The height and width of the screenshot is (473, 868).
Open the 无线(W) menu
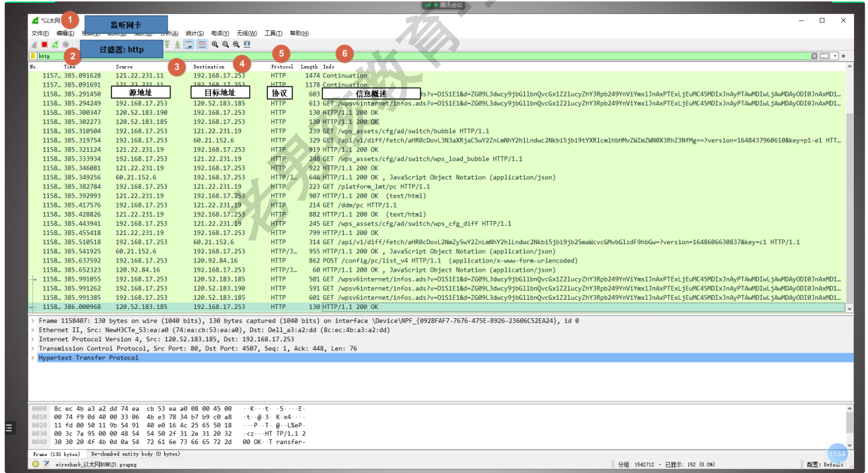tap(247, 33)
